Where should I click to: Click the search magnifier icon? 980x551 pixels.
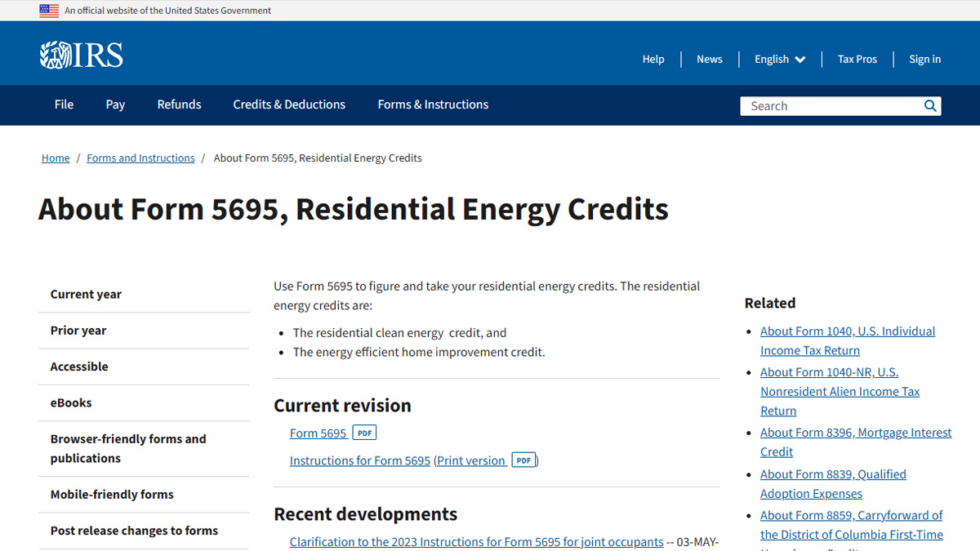930,106
